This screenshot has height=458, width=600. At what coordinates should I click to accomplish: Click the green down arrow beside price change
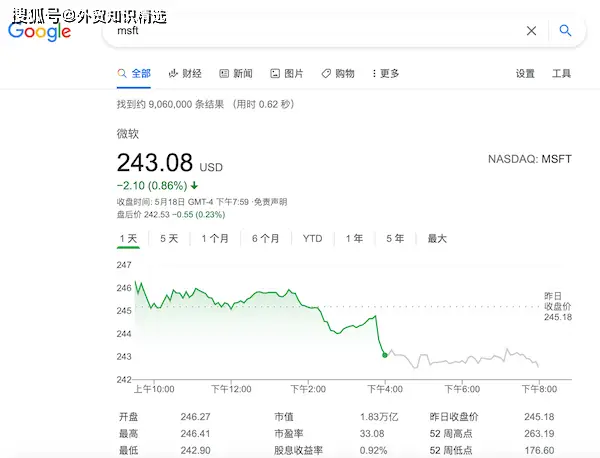click(194, 186)
